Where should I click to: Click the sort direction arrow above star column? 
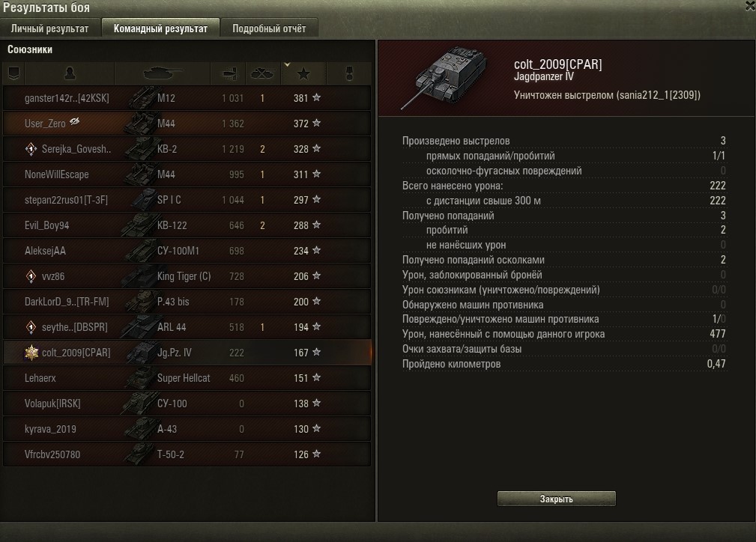288,64
